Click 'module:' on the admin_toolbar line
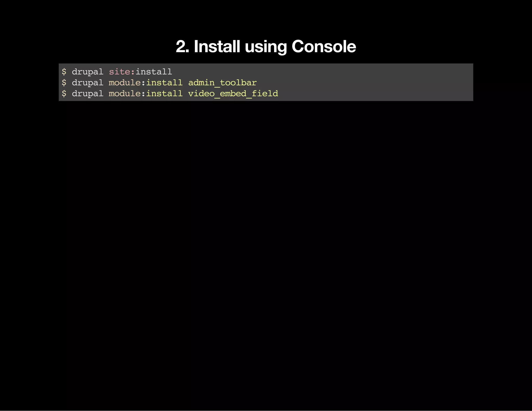Image resolution: width=532 pixels, height=411 pixels. [x=127, y=83]
